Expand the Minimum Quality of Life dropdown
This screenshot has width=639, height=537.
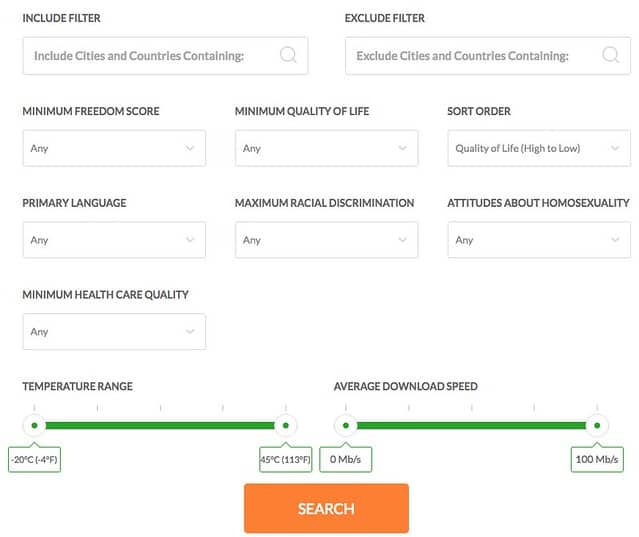(326, 148)
